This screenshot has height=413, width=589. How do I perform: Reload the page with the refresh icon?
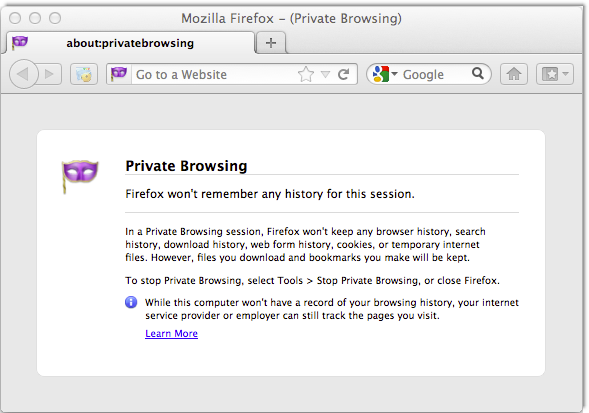(x=343, y=74)
